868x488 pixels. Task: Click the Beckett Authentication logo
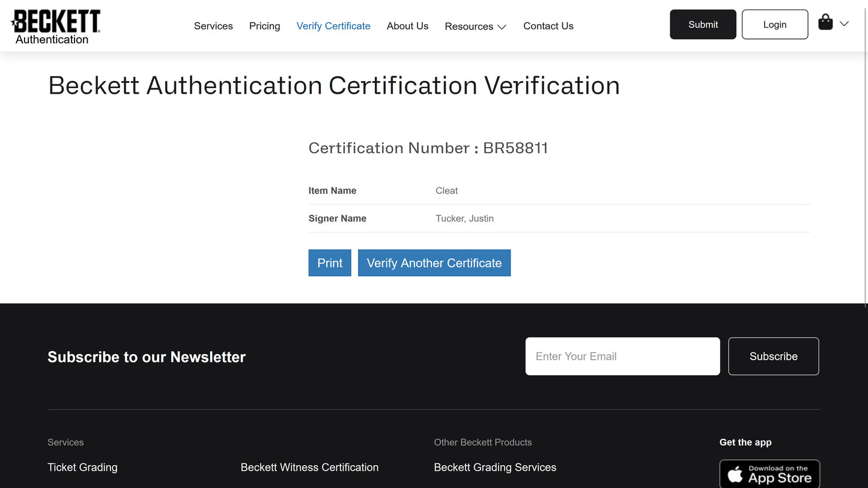coord(55,27)
